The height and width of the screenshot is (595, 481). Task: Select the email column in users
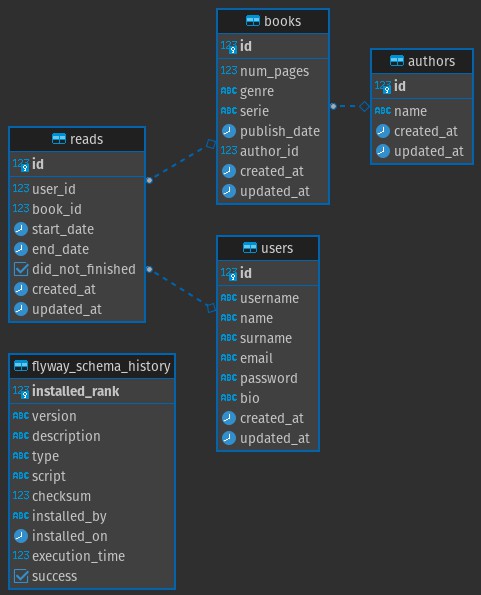coord(268,358)
